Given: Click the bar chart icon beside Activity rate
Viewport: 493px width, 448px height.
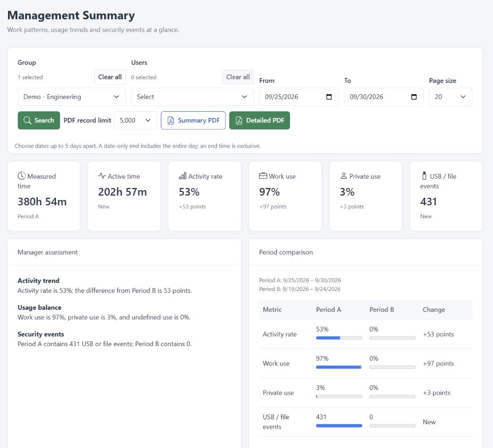Looking at the screenshot, I should [x=183, y=176].
